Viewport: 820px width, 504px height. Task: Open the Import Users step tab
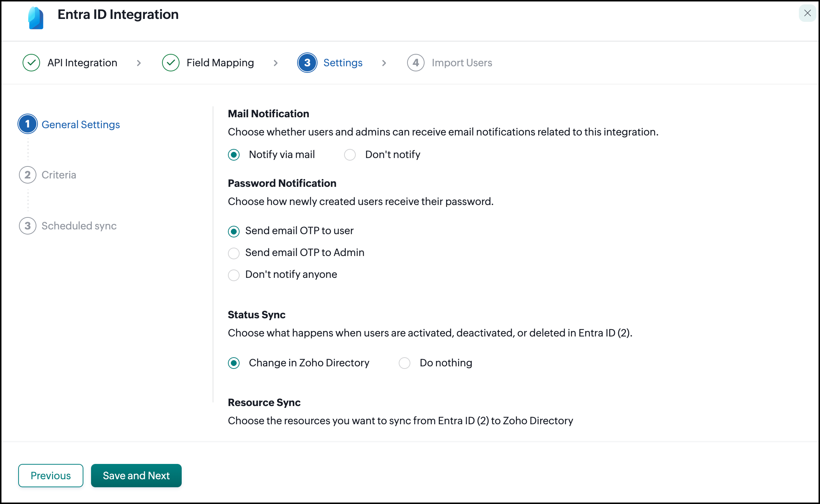(x=461, y=63)
